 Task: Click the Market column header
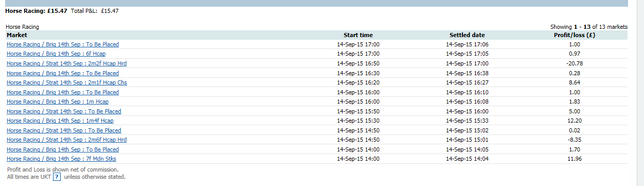tap(17, 35)
